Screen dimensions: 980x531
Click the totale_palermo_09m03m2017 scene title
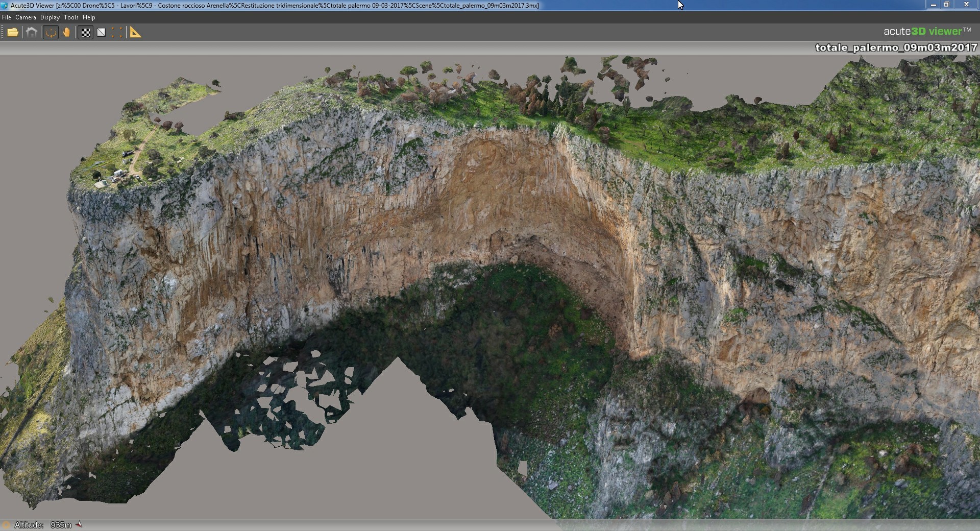coord(896,47)
